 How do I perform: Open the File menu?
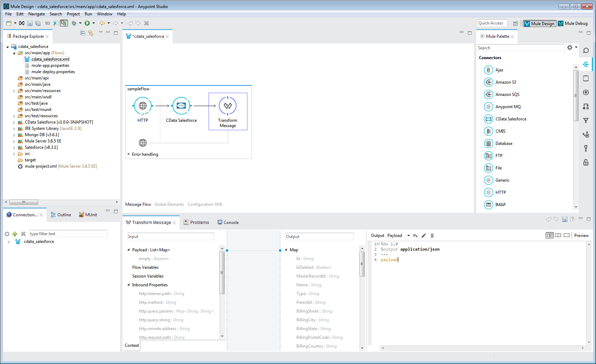pos(8,14)
